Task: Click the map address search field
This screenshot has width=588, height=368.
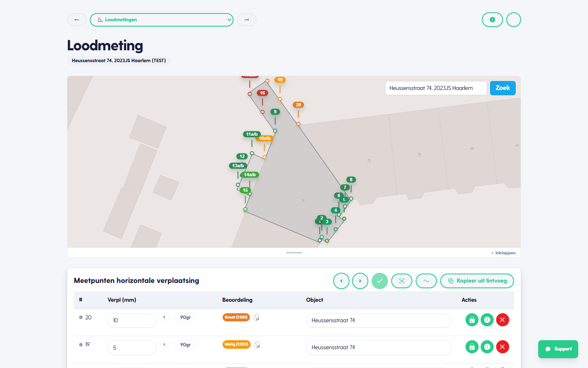Action: (436, 88)
